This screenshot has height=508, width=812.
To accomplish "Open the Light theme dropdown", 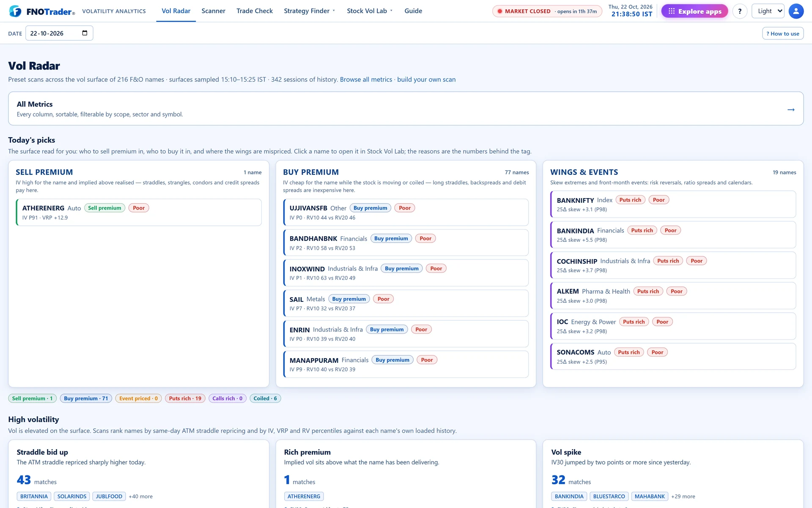I will pyautogui.click(x=768, y=11).
